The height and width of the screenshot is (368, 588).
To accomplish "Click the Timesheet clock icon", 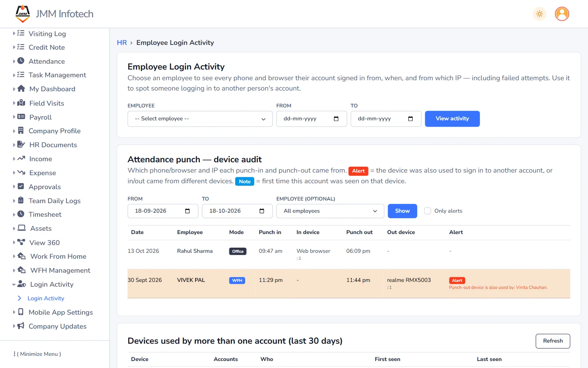I will click(21, 214).
